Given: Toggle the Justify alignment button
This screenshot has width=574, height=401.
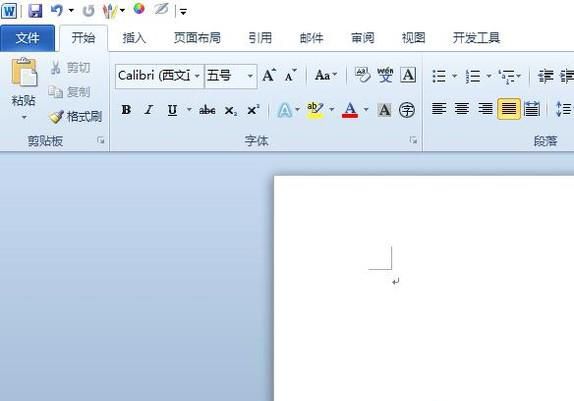Looking at the screenshot, I should coord(508,109).
